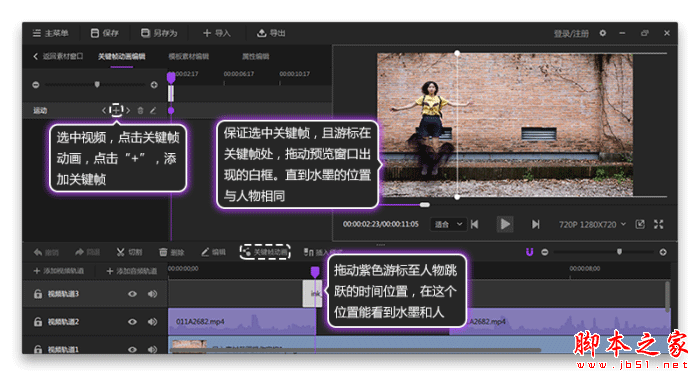Switch to 属性编辑 tab
Viewport: 700px width, 376px height.
coord(255,57)
